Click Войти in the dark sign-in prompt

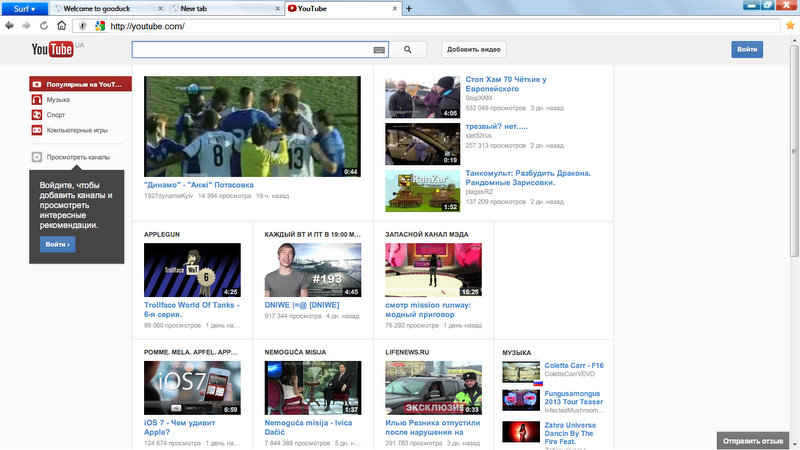(x=58, y=244)
